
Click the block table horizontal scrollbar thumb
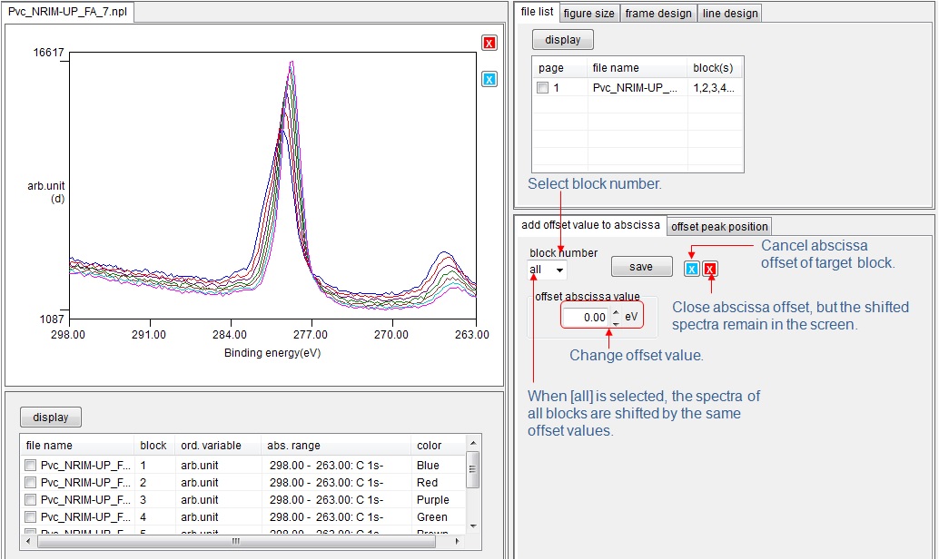click(236, 542)
